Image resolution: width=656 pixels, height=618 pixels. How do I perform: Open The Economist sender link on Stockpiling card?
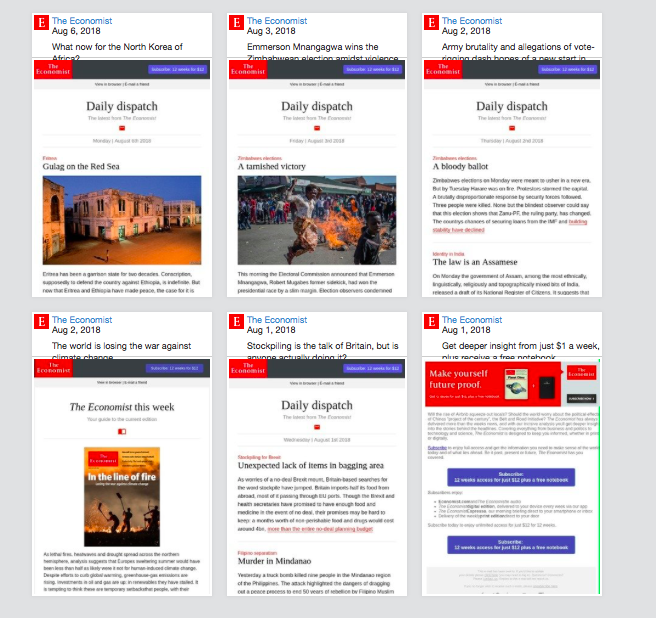point(277,320)
